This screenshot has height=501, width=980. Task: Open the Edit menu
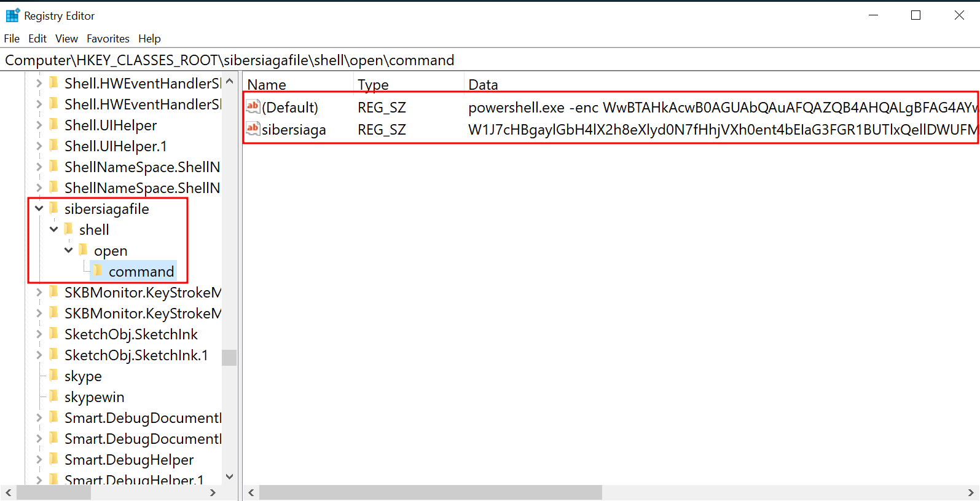[37, 38]
